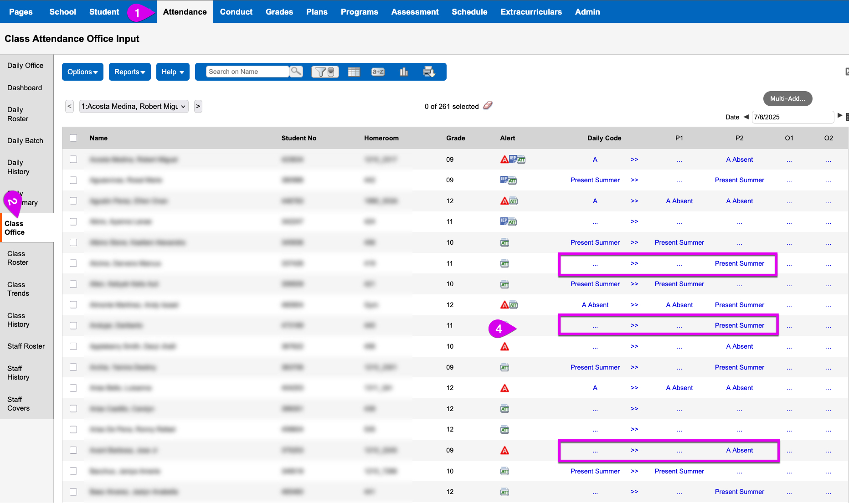
Task: Open the Pages menu tab
Action: coord(21,12)
